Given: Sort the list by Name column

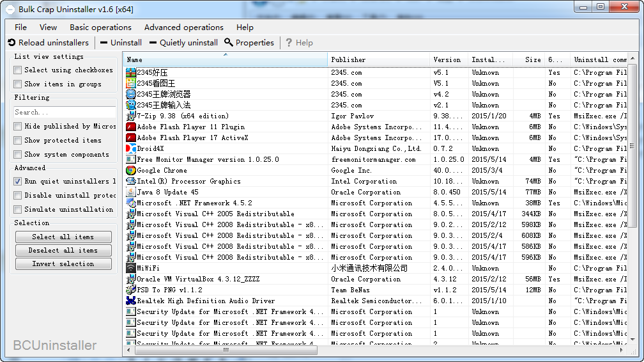Looking at the screenshot, I should 226,59.
